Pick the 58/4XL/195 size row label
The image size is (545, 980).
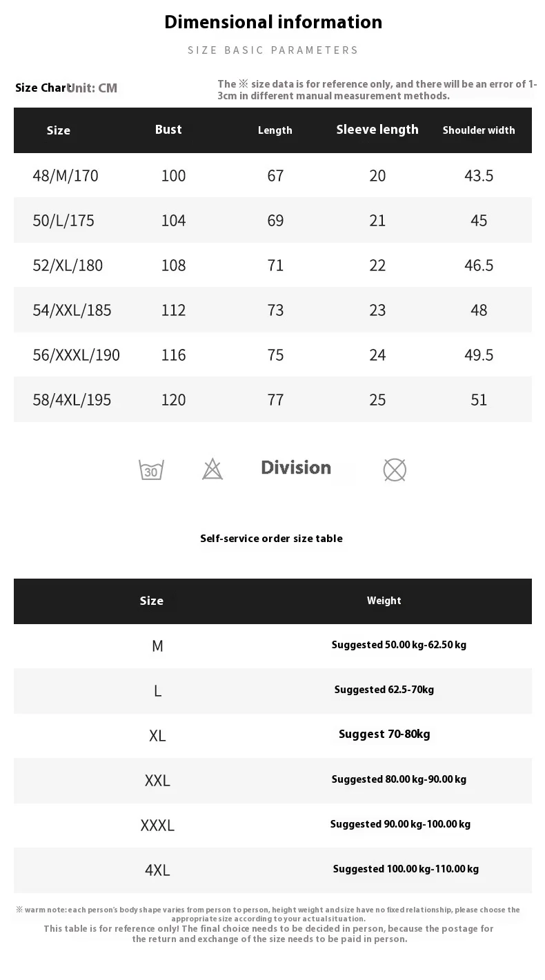(x=72, y=400)
